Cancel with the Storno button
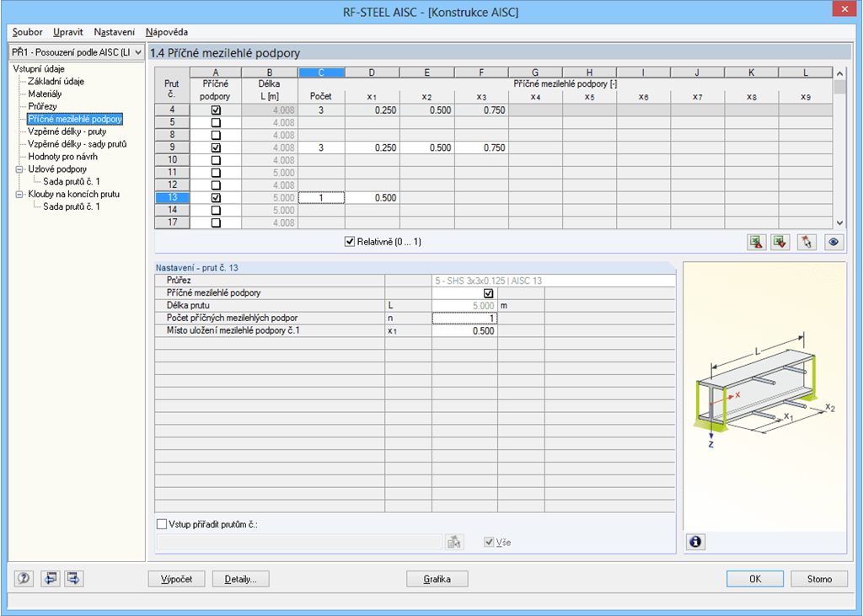 click(x=819, y=579)
